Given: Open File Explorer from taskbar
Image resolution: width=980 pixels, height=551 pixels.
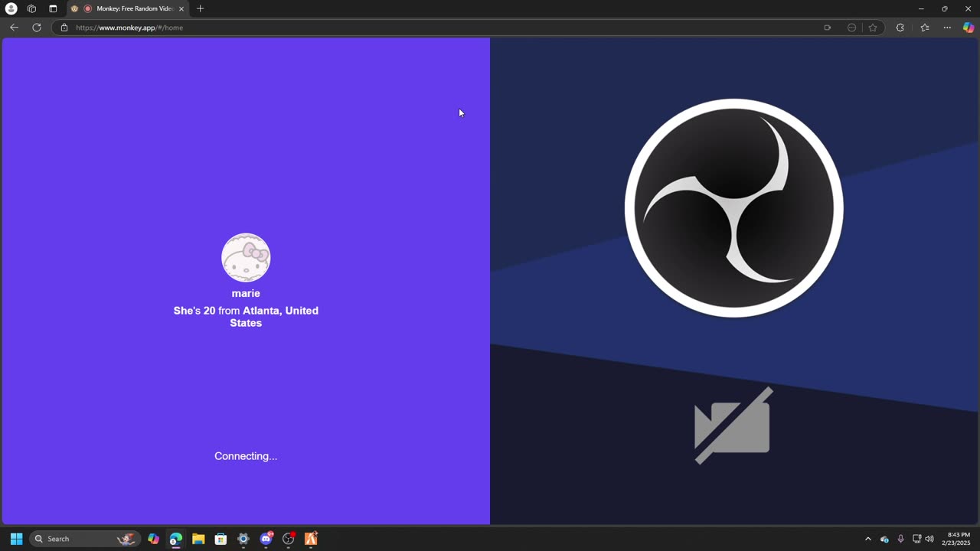Looking at the screenshot, I should [x=198, y=539].
